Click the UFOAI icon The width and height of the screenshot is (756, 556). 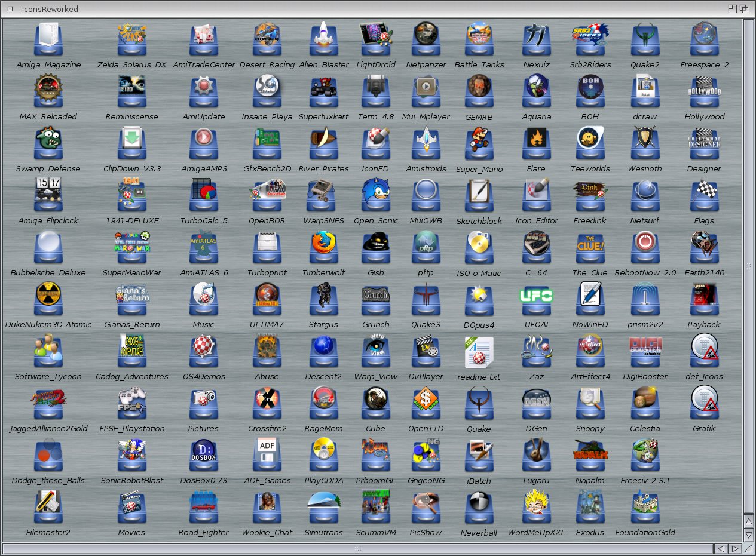536,300
